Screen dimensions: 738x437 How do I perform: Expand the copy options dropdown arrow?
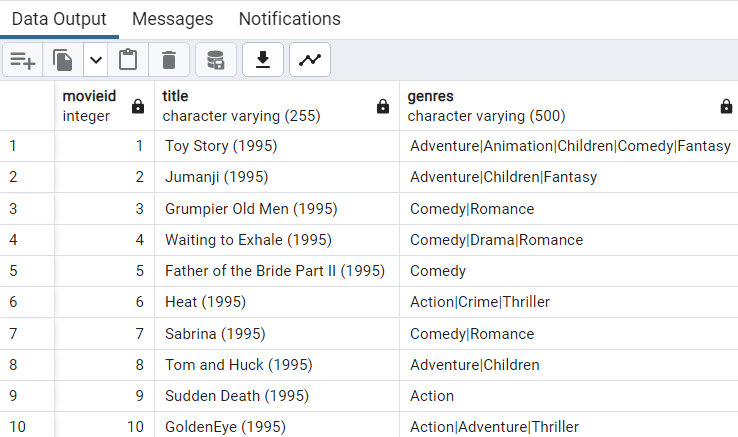pos(96,60)
